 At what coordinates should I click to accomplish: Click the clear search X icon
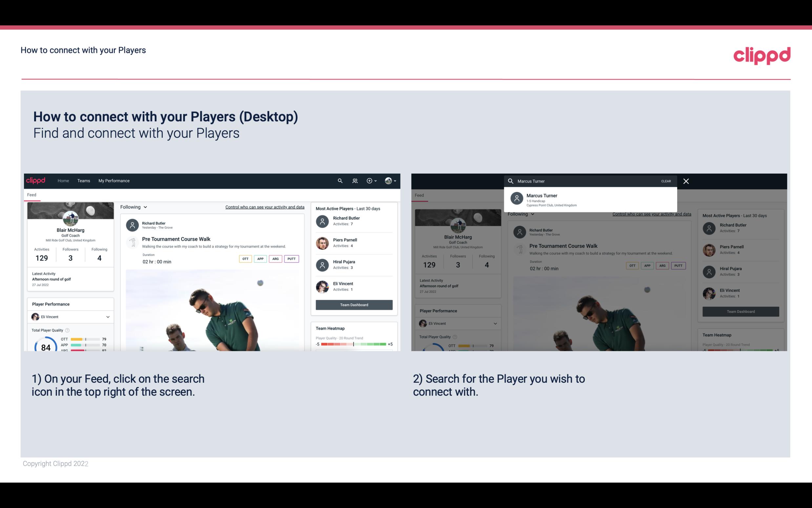[686, 181]
